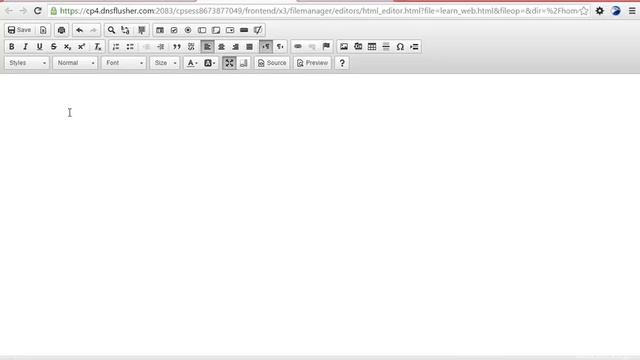The width and height of the screenshot is (640, 360).
Task: Align text left
Action: click(x=207, y=47)
